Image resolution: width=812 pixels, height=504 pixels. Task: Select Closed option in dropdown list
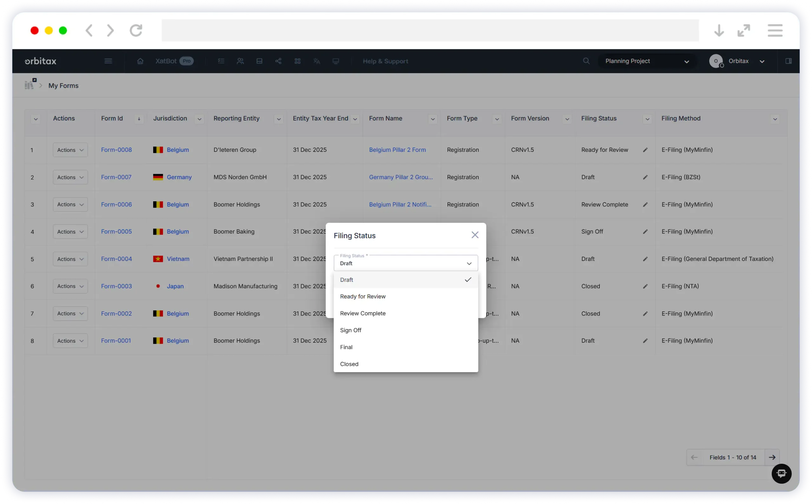pyautogui.click(x=406, y=364)
